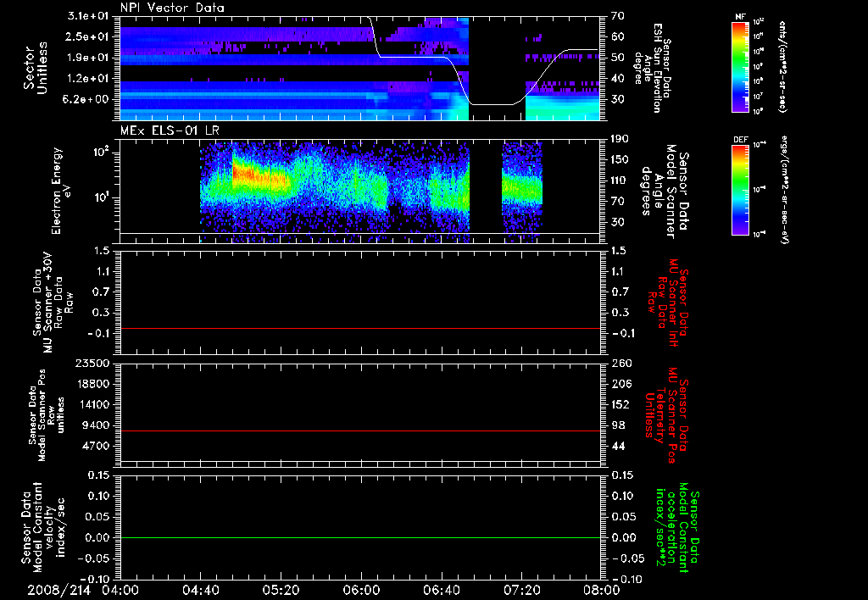This screenshot has width=868, height=600.
Task: Click the 'ergs/(cm**2-sr-sec-eV)' units label
Action: click(784, 189)
